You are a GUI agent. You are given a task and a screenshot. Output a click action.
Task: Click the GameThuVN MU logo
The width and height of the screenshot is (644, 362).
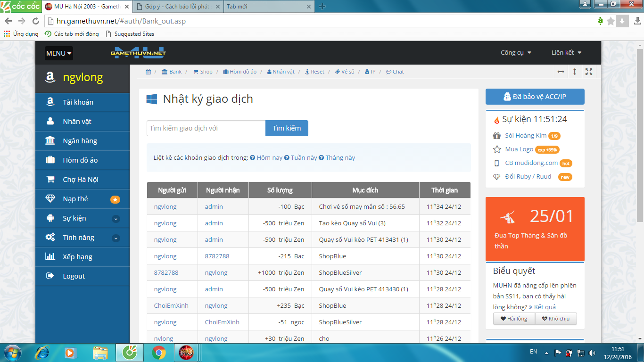click(x=138, y=52)
